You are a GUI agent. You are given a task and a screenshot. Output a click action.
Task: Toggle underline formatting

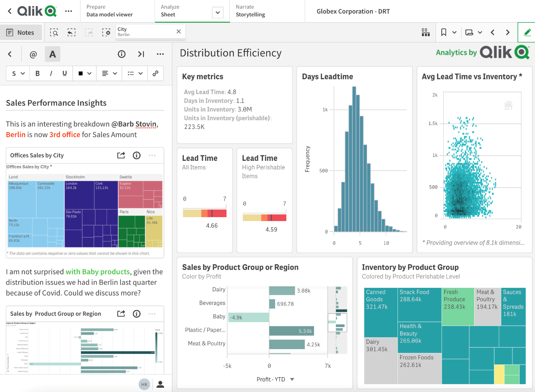(64, 73)
